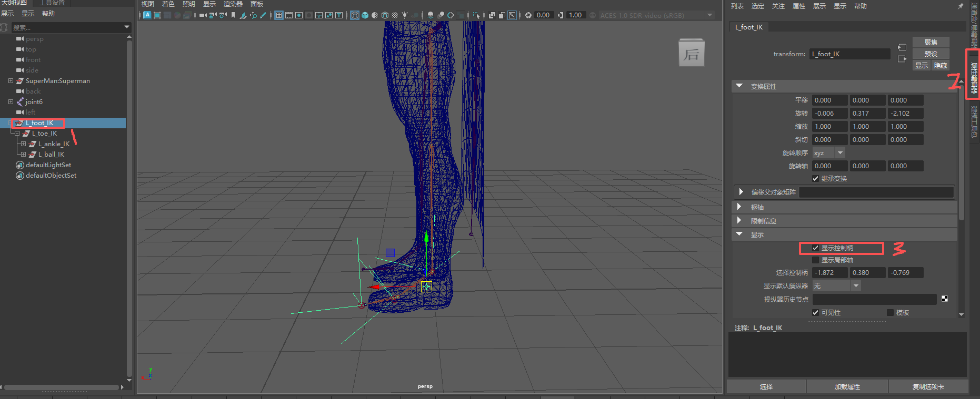This screenshot has height=399, width=980.
Task: Open the 着色 viewport menu
Action: tap(168, 4)
